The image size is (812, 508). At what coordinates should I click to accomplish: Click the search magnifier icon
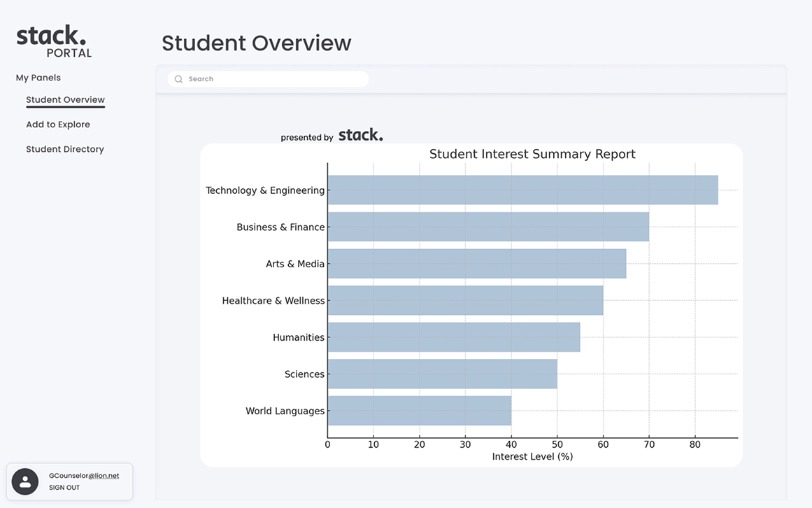179,78
